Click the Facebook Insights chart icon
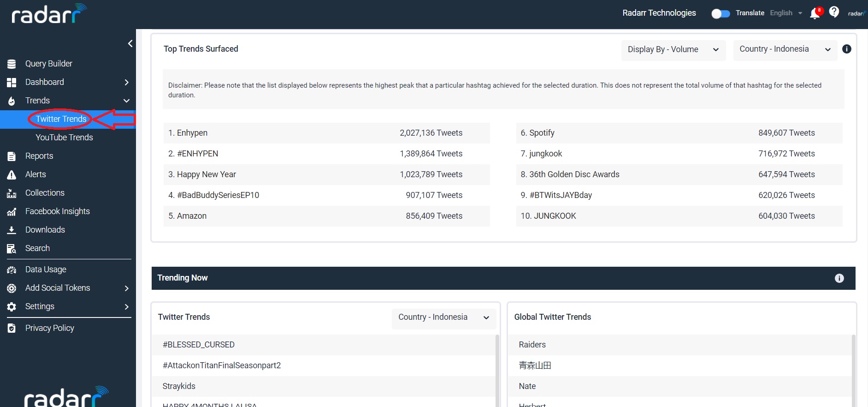Image resolution: width=868 pixels, height=407 pixels. tap(12, 211)
